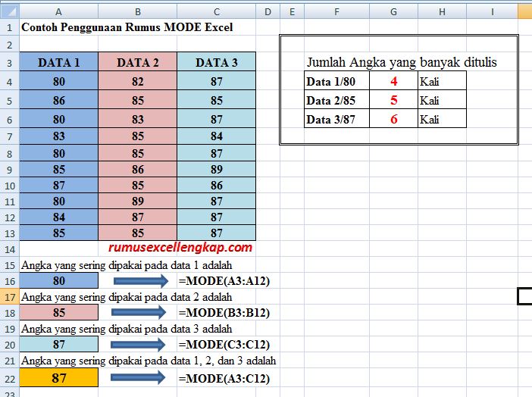Click the 'DATA 2' header cell
The image size is (532, 397).
point(138,62)
